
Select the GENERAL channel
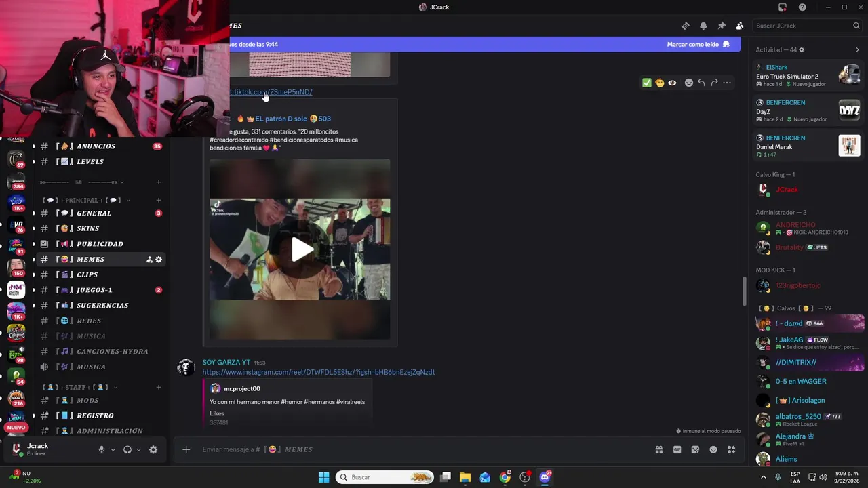click(x=100, y=213)
